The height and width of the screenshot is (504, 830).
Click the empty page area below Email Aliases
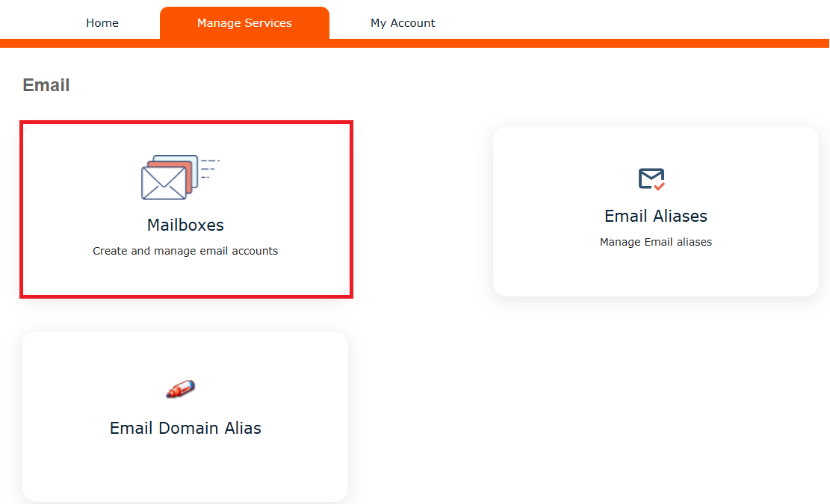point(655,396)
